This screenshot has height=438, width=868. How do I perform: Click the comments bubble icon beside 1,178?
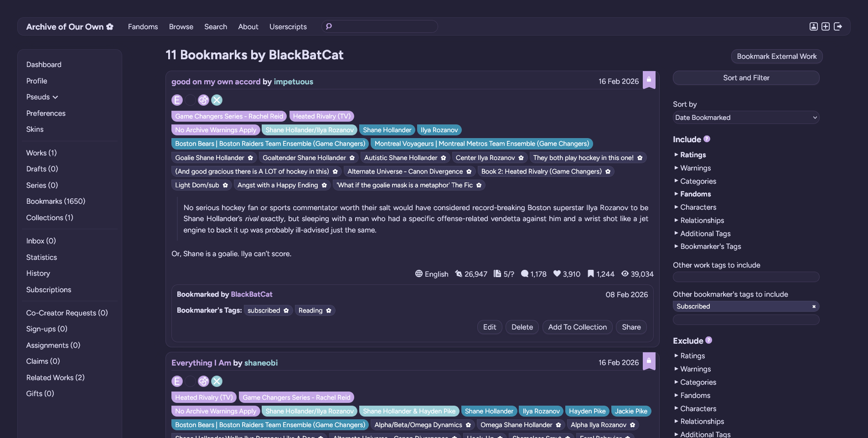pyautogui.click(x=525, y=273)
